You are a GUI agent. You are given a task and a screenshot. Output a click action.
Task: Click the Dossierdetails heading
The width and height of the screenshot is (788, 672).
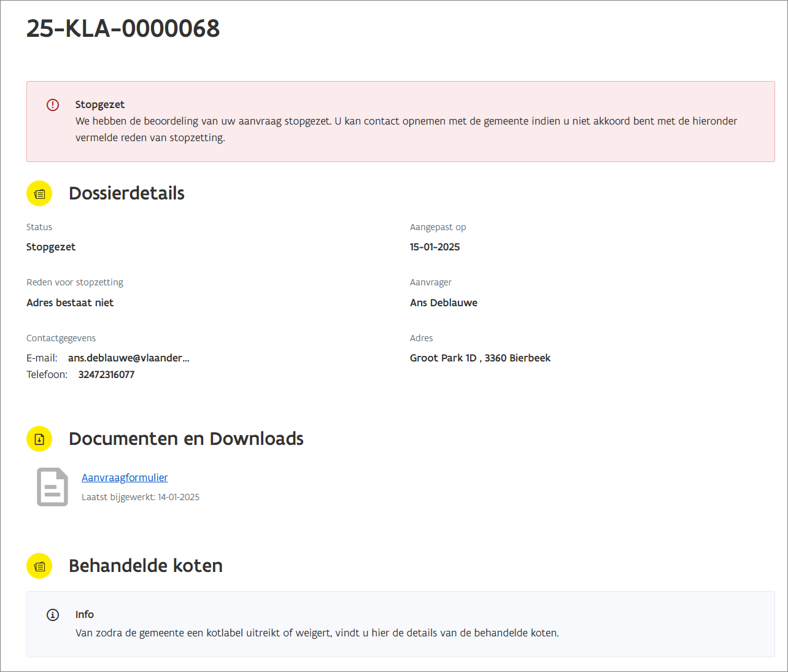126,193
